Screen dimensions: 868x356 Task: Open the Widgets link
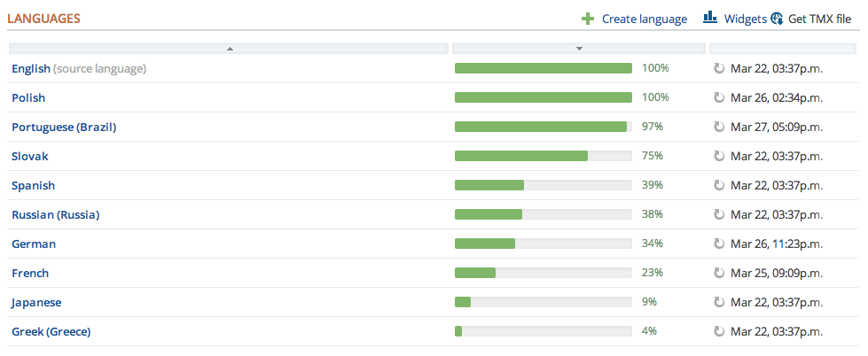745,19
